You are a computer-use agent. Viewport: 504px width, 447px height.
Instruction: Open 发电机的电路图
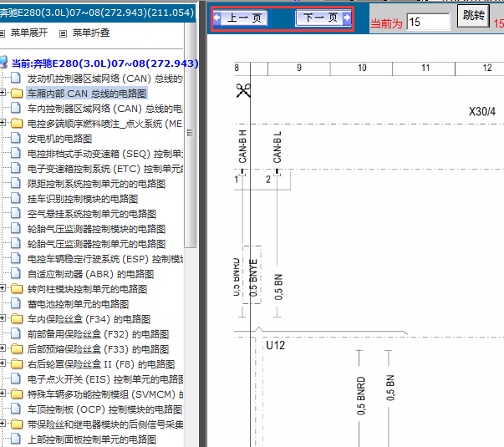point(60,139)
